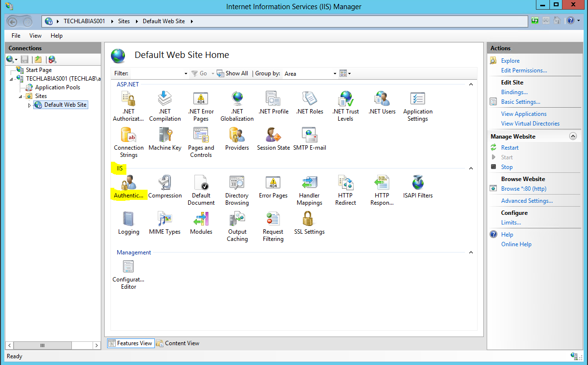Image resolution: width=588 pixels, height=365 pixels.
Task: Stop the website
Action: click(507, 167)
